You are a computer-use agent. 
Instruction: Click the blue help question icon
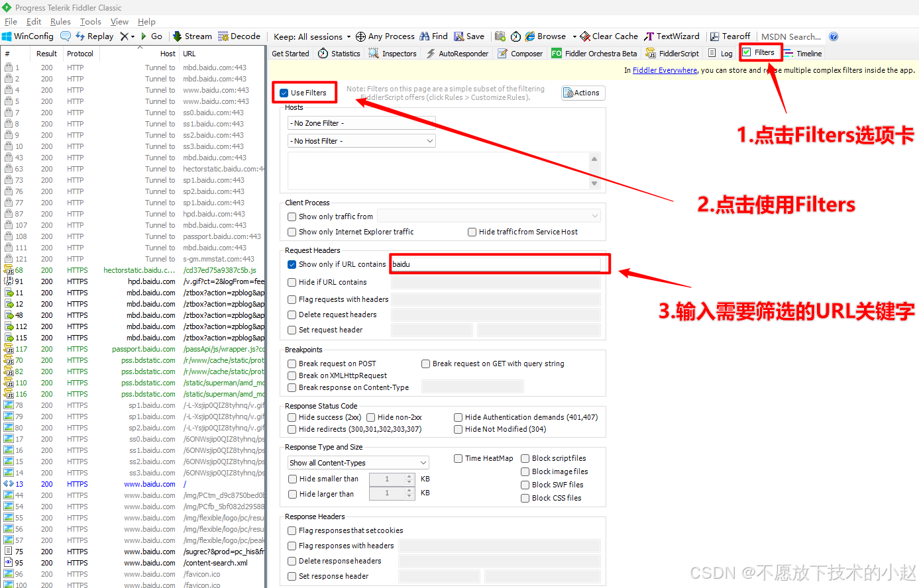tap(834, 36)
